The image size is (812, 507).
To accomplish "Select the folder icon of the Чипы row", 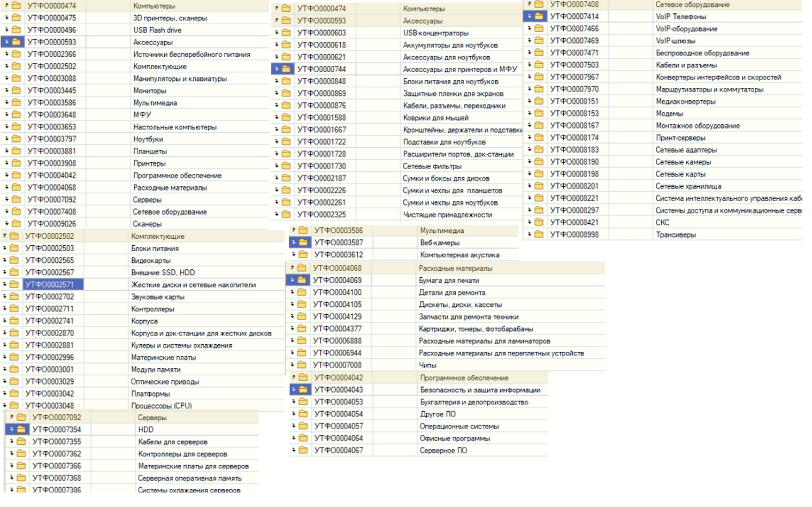I will (x=302, y=365).
